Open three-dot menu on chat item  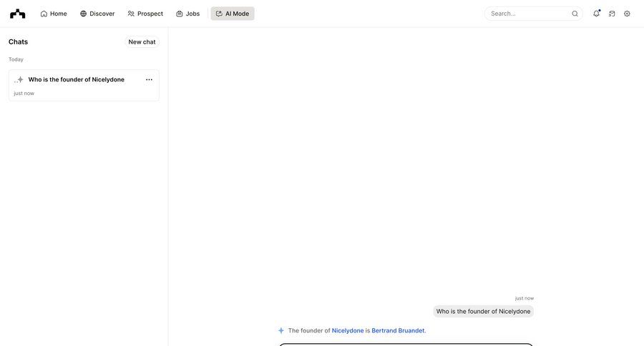(x=149, y=79)
